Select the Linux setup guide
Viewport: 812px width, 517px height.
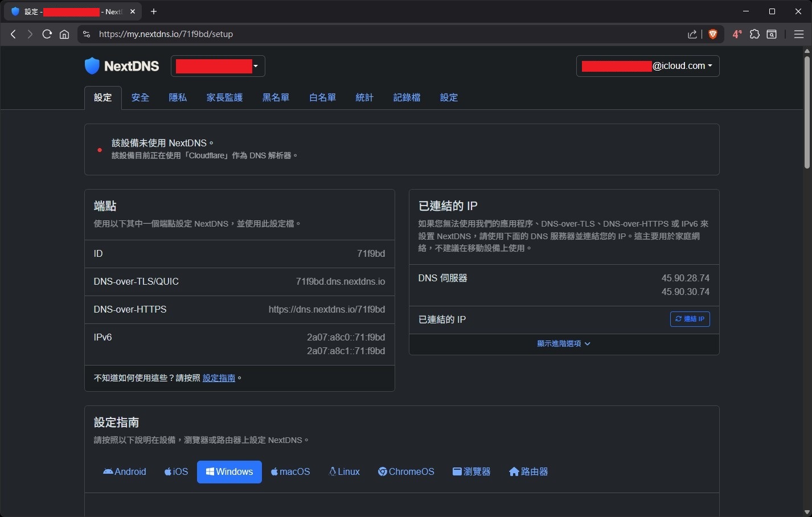(345, 471)
